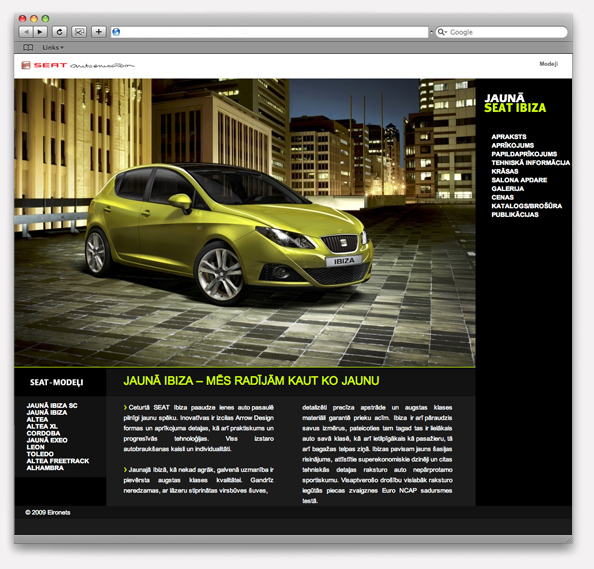Image resolution: width=594 pixels, height=569 pixels.
Task: Open the APRAKSTS section link
Action: tap(508, 137)
